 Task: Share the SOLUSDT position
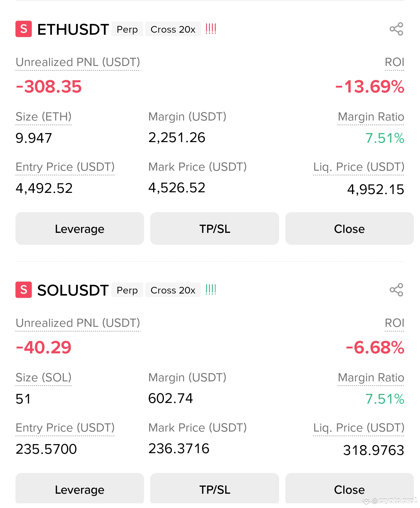click(396, 290)
